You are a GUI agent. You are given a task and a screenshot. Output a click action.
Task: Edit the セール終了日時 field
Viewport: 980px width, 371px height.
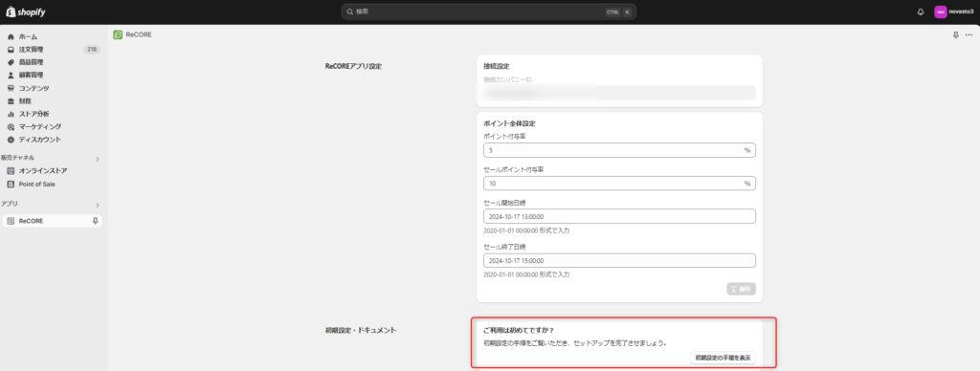click(619, 260)
